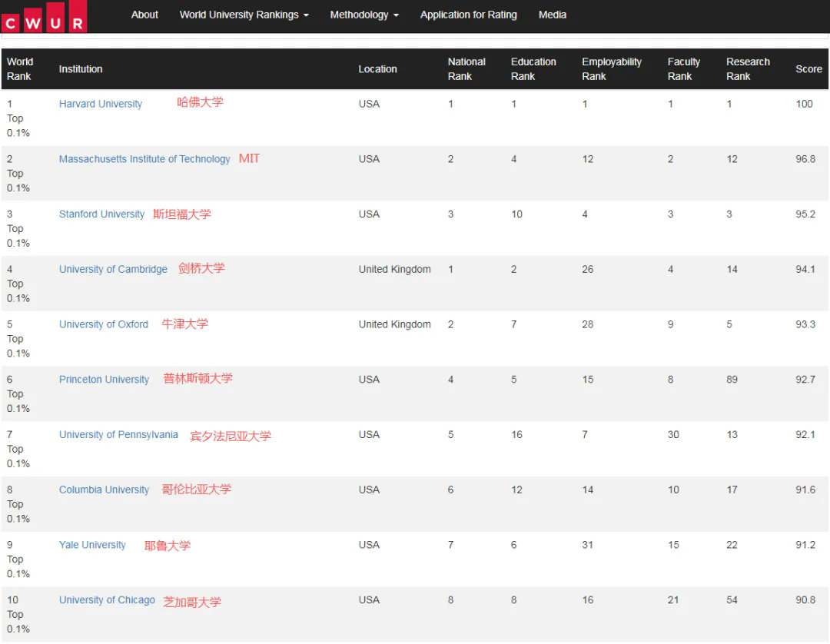The image size is (830, 644).
Task: Select Chicago's score 90.8
Action: tap(805, 599)
